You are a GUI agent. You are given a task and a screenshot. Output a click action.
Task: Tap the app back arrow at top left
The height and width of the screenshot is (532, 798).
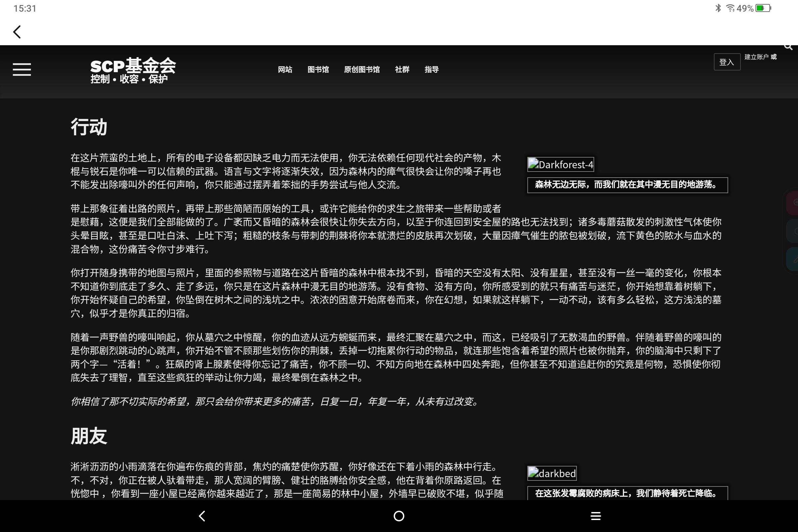17,32
